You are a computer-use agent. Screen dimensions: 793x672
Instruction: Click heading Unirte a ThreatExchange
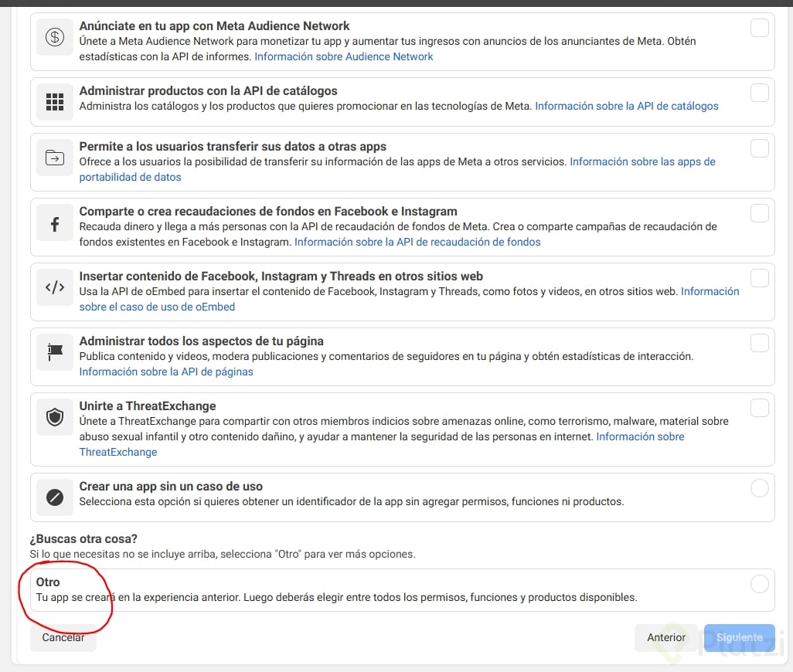pos(148,406)
